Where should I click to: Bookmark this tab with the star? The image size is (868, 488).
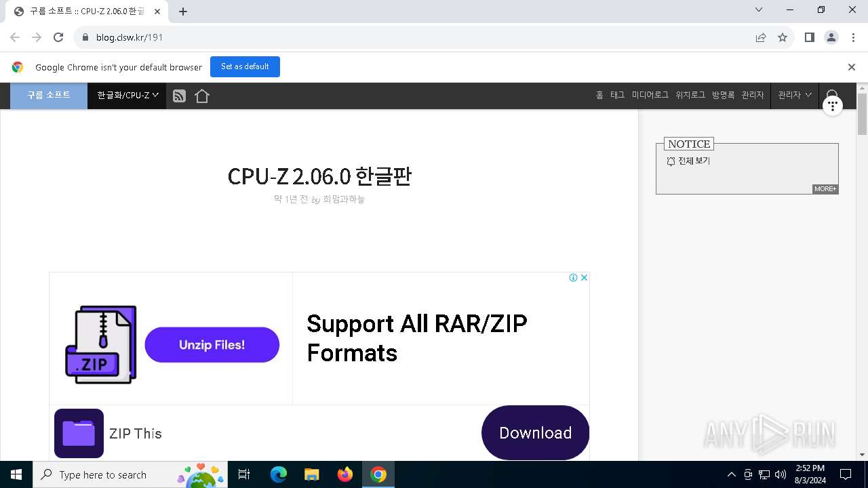pyautogui.click(x=783, y=37)
